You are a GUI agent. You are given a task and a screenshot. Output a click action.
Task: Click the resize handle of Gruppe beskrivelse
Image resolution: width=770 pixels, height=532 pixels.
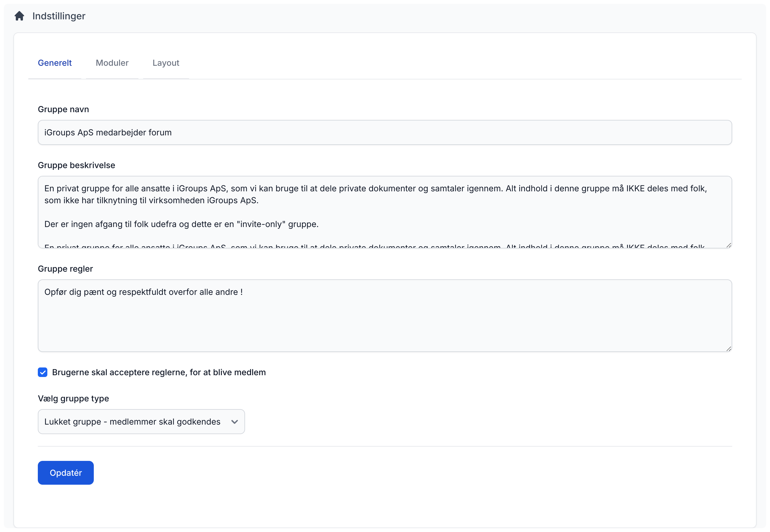[729, 245]
